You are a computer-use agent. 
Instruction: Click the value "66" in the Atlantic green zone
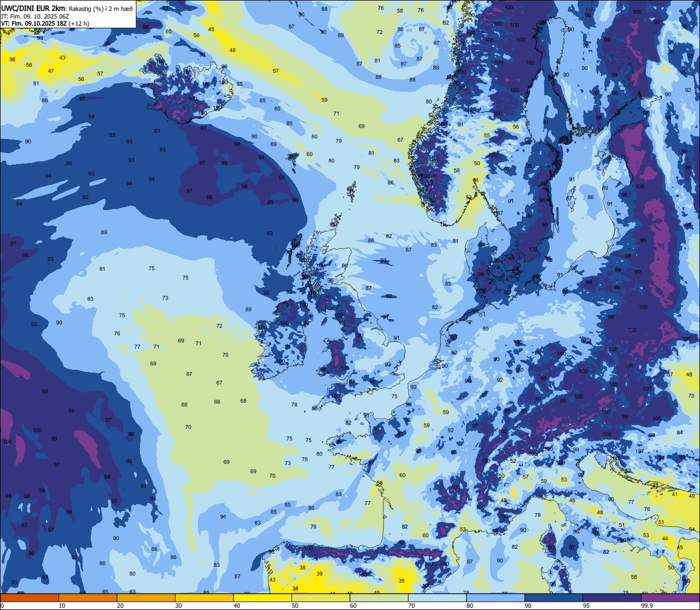pyautogui.click(x=217, y=402)
